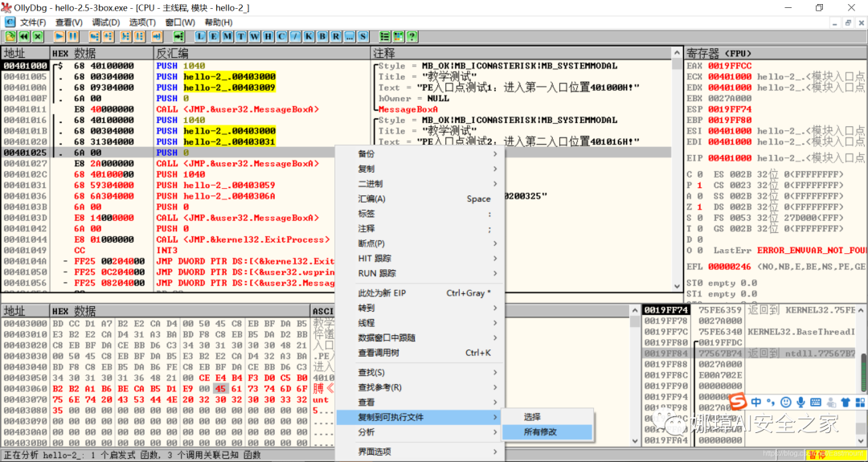Select 汇编(A) from the context menu
This screenshot has height=462, width=868.
(420, 198)
